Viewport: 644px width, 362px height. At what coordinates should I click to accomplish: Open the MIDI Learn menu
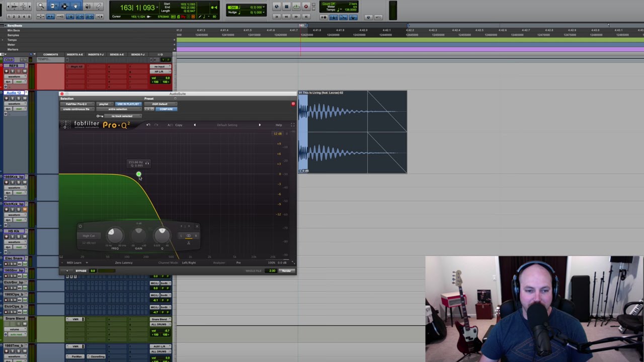[x=76, y=262]
